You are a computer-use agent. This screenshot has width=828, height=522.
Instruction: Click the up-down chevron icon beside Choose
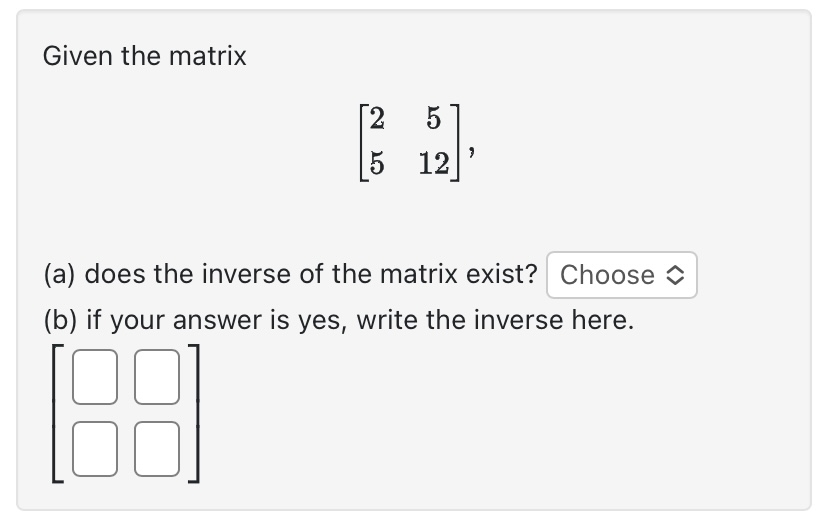coord(675,275)
